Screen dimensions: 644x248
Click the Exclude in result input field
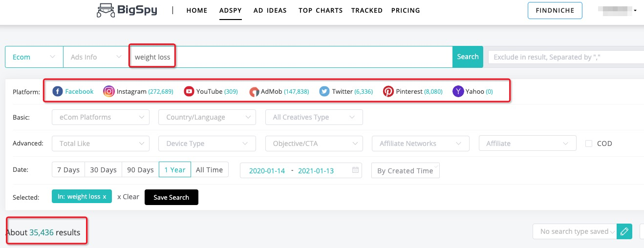(566, 57)
